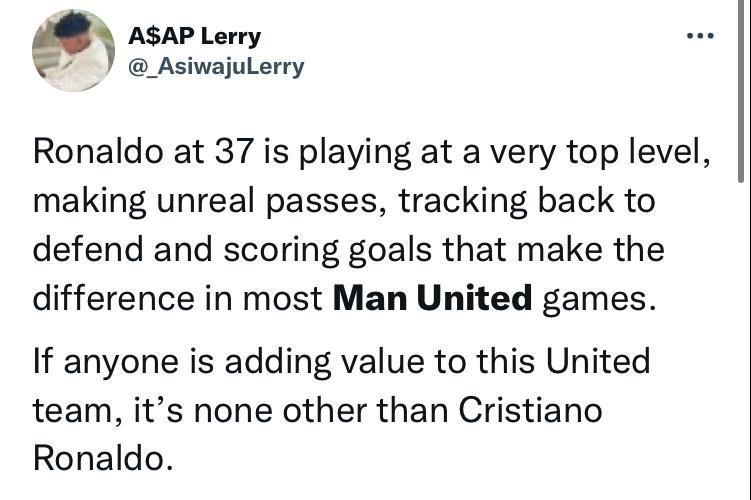The height and width of the screenshot is (500, 751).
Task: Open the A$AP Lerry display name
Action: (x=194, y=37)
